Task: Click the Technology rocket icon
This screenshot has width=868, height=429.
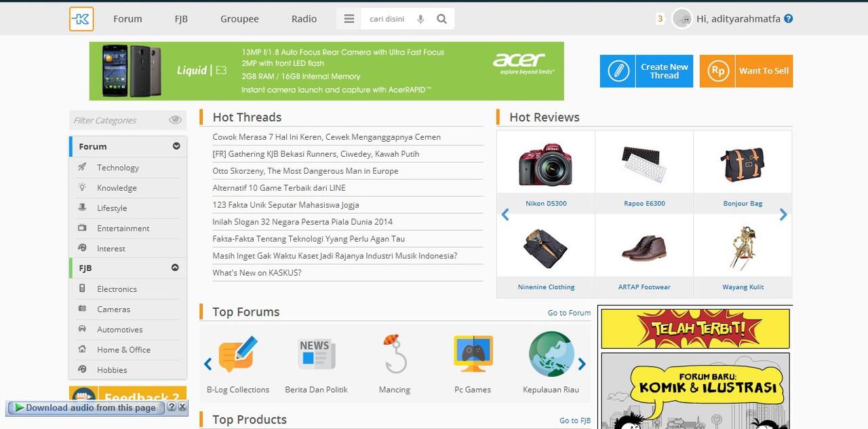Action: click(82, 167)
